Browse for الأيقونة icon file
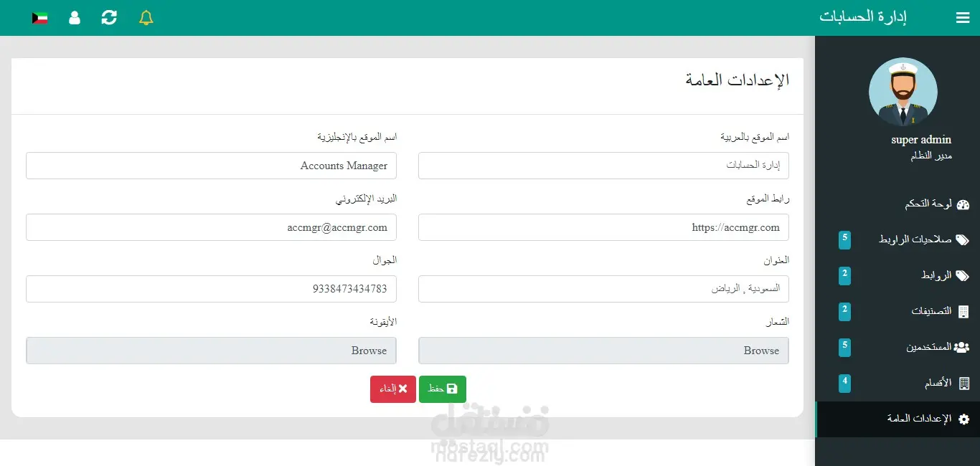The width and height of the screenshot is (980, 466). pyautogui.click(x=211, y=351)
